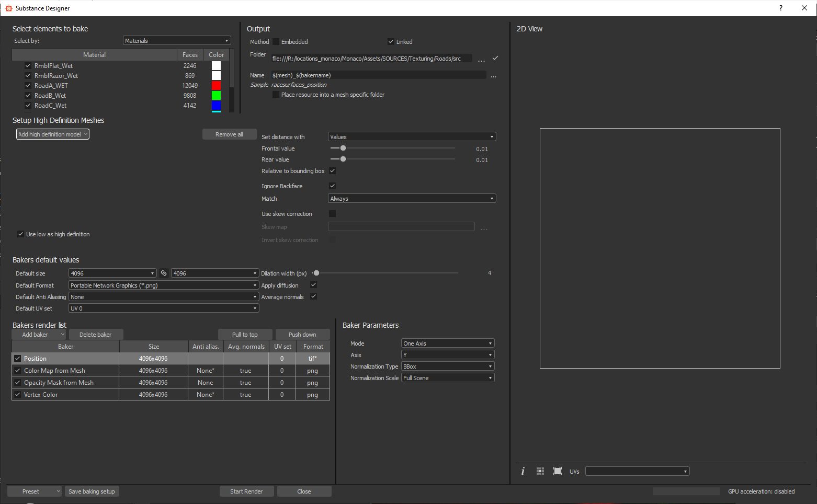This screenshot has width=817, height=504.
Task: Uncheck the Position baker checkbox
Action: pyautogui.click(x=17, y=359)
